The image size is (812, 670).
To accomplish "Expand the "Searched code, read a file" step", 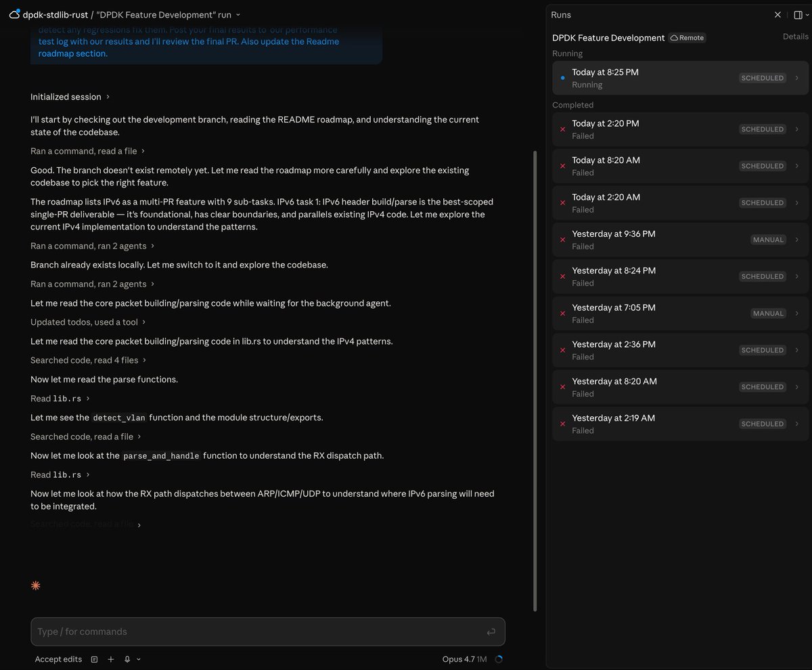I will [86, 437].
